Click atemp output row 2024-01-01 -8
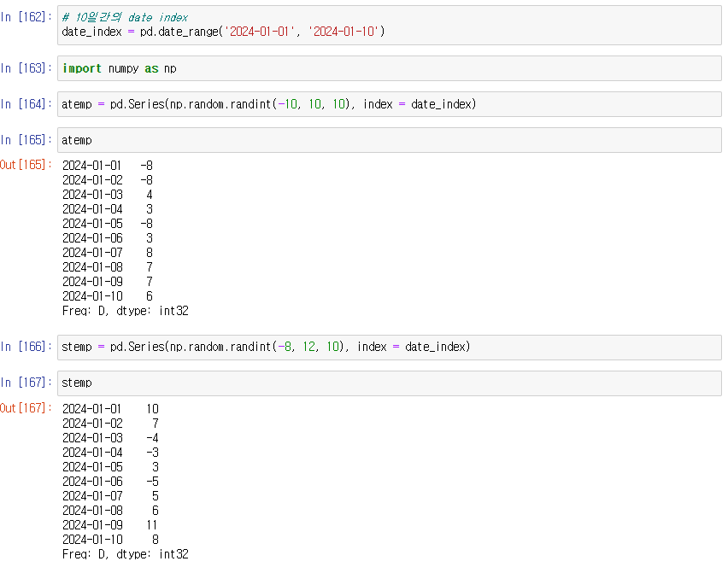 click(x=108, y=166)
